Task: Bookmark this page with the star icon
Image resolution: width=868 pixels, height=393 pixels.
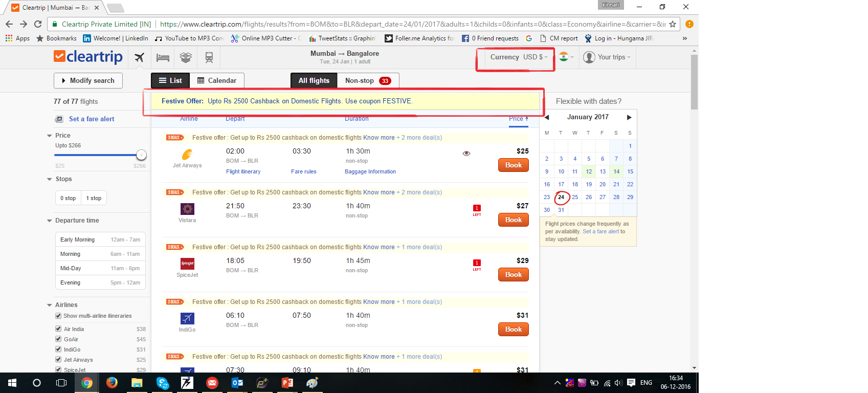Action: (673, 24)
